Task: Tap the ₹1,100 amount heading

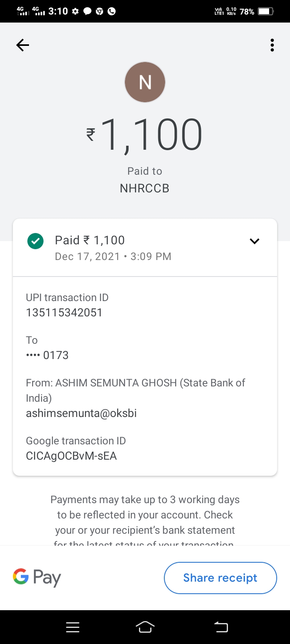Action: coord(145,135)
